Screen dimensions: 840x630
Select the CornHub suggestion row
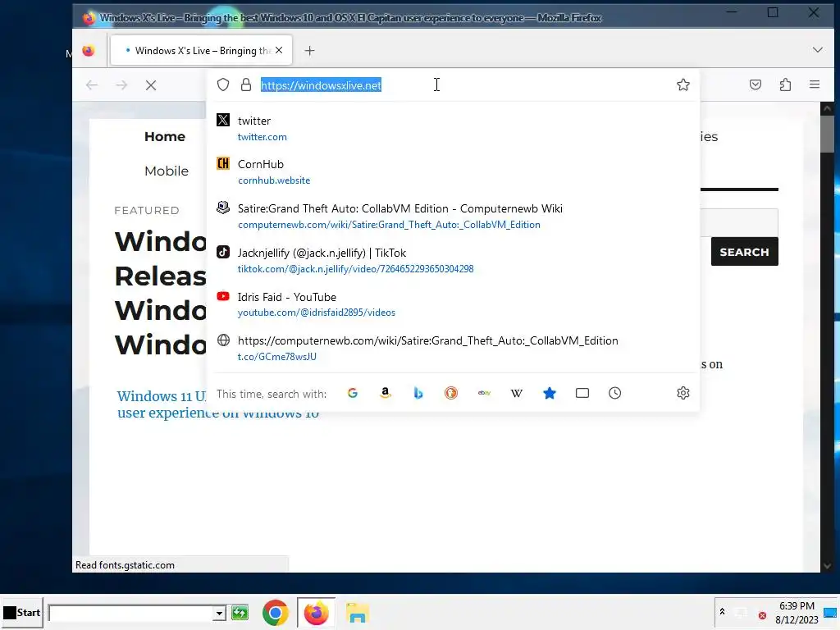pyautogui.click(x=453, y=172)
